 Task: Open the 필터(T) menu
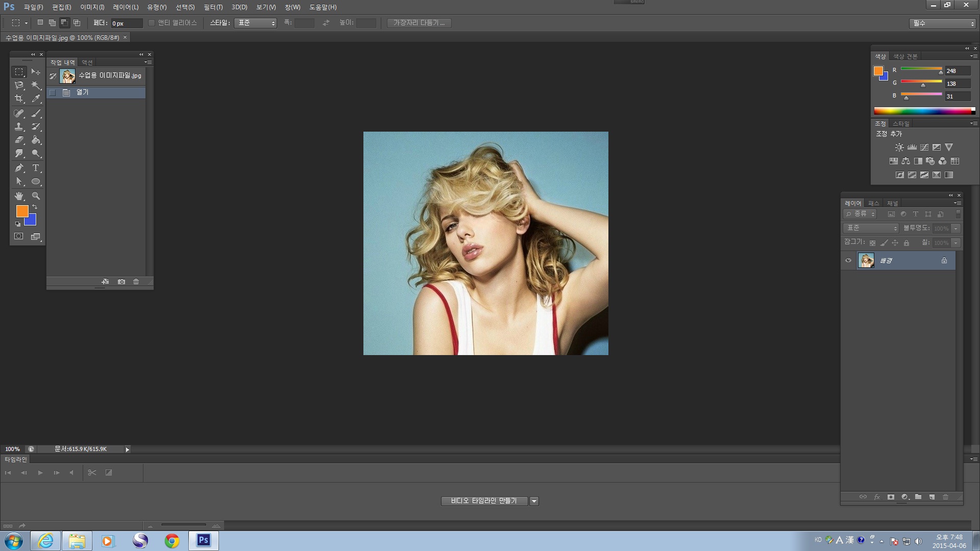click(x=213, y=7)
